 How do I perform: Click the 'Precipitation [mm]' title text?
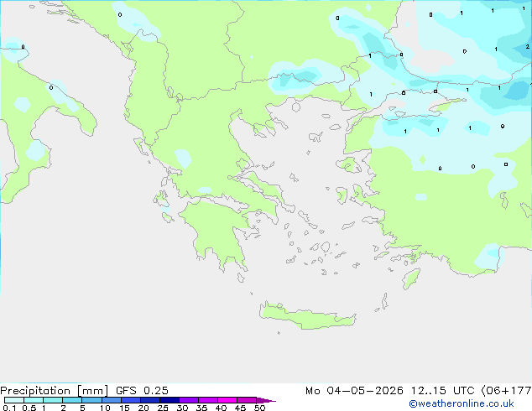point(55,391)
